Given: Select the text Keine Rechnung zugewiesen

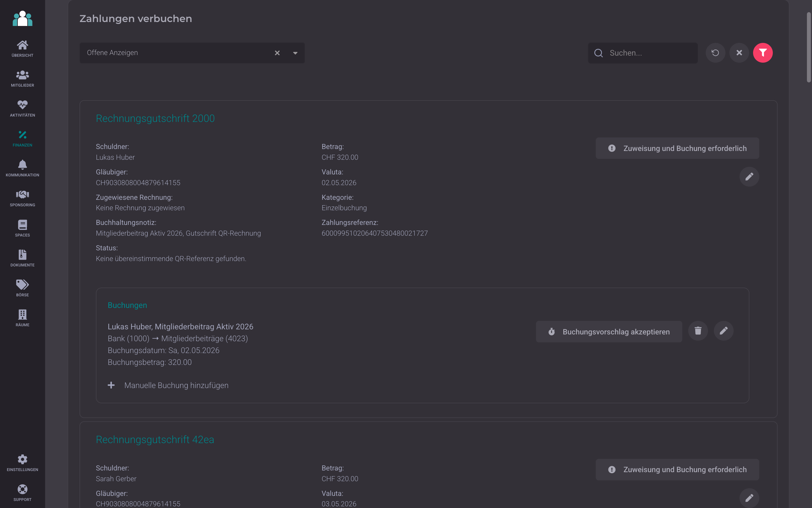Looking at the screenshot, I should click(x=140, y=208).
